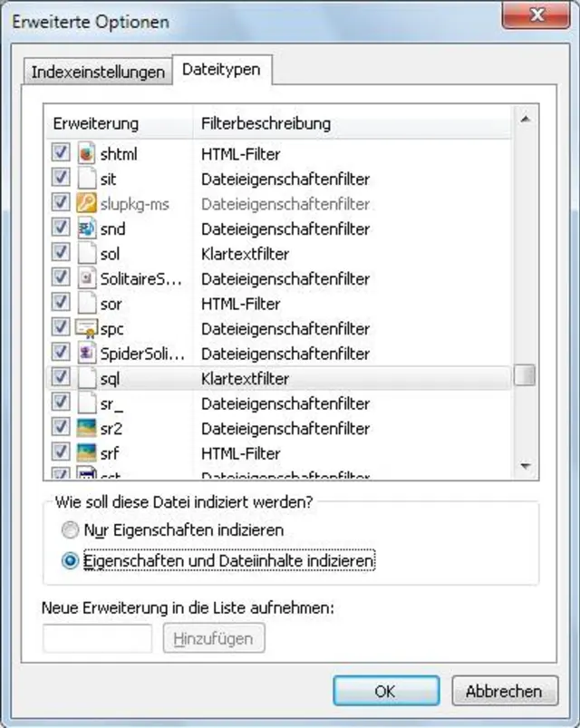Viewport: 580px width, 728px height.
Task: Click the sol file icon
Action: click(86, 254)
